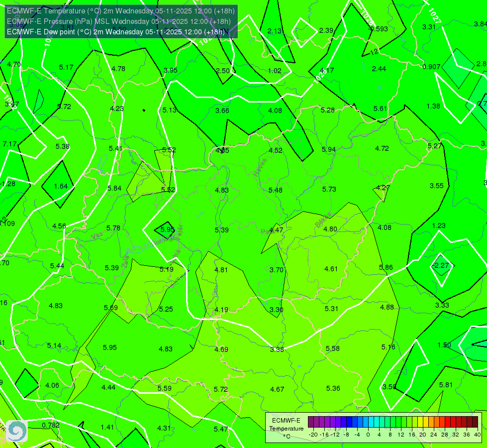Viewport: 487px width, 448px height.
Task: Click the 5.73 grid value
Action: pyautogui.click(x=329, y=189)
